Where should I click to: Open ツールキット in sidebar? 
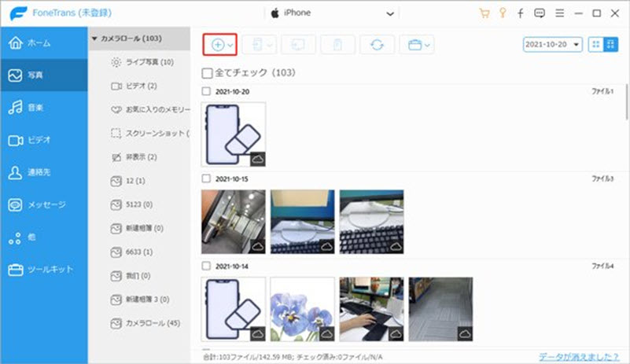tap(44, 269)
